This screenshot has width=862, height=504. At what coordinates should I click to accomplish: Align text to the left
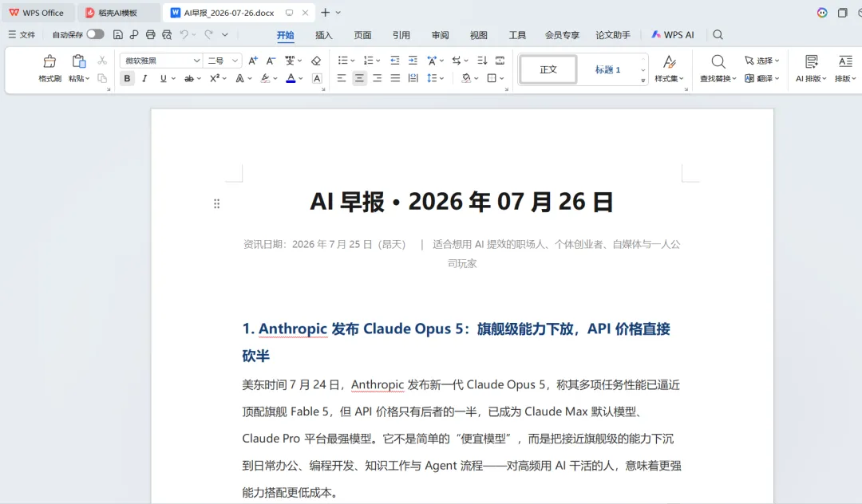coord(342,78)
